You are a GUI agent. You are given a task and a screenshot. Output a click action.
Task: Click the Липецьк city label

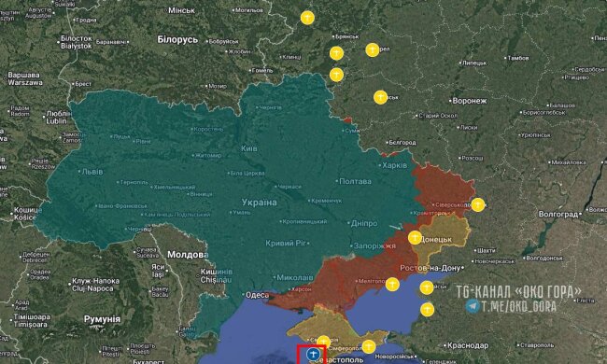[x=474, y=63]
